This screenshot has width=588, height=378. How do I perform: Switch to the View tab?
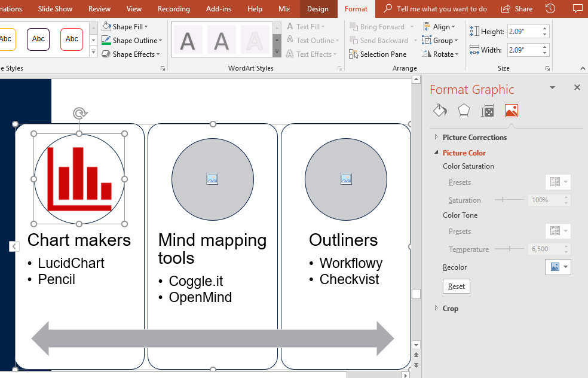click(134, 8)
